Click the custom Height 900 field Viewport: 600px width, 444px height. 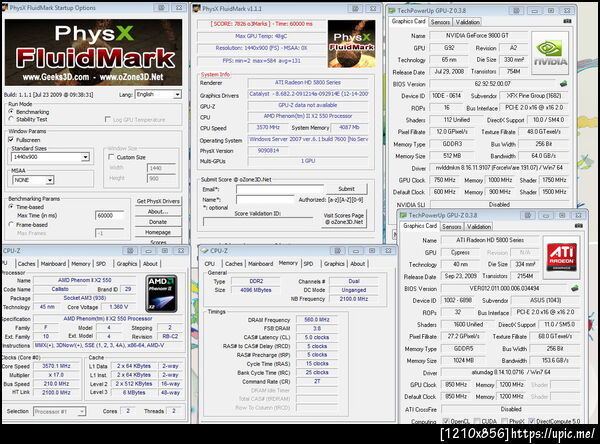click(x=161, y=178)
